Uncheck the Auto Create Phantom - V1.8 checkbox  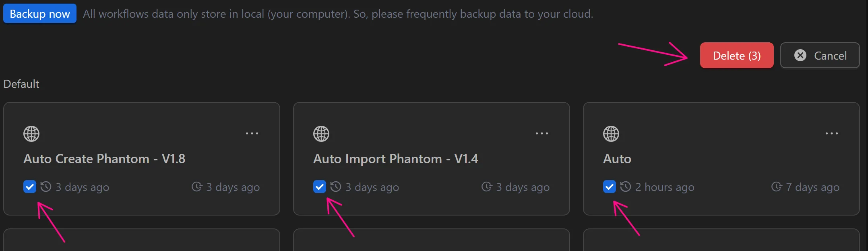[x=30, y=187]
